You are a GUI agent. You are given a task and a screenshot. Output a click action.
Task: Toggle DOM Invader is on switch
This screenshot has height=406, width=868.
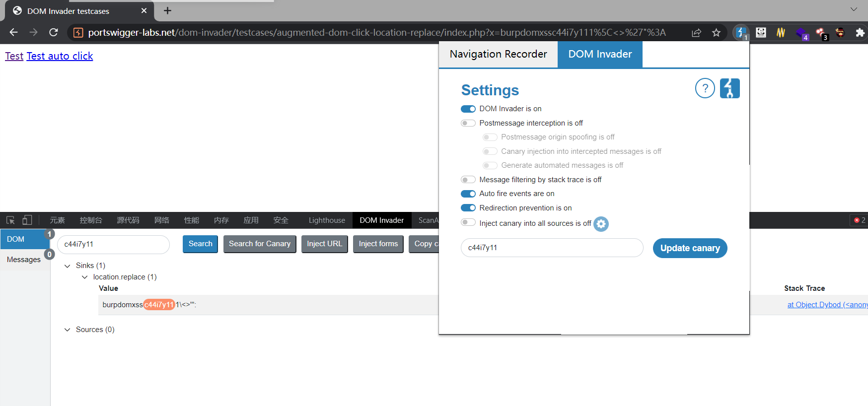(468, 109)
